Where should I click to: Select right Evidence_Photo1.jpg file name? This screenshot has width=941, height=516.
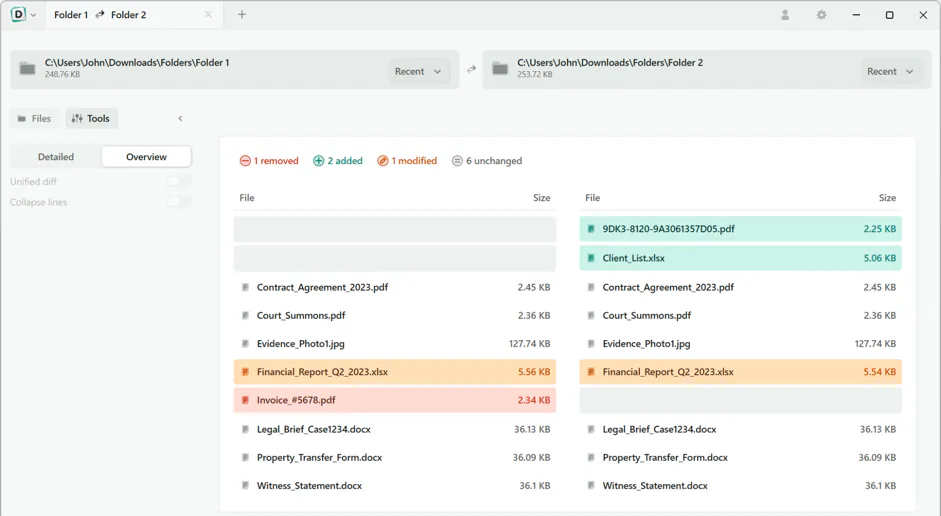pos(646,344)
